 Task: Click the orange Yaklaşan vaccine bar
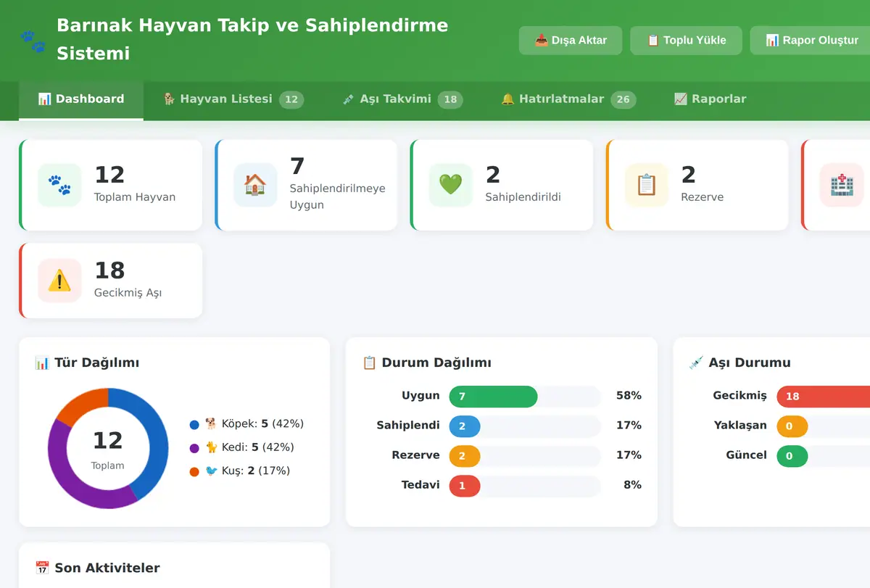pyautogui.click(x=792, y=426)
